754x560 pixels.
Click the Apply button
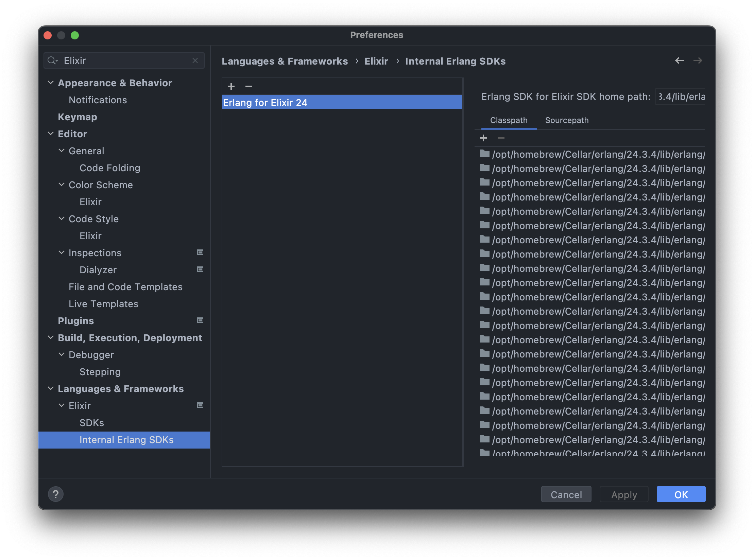coord(624,494)
